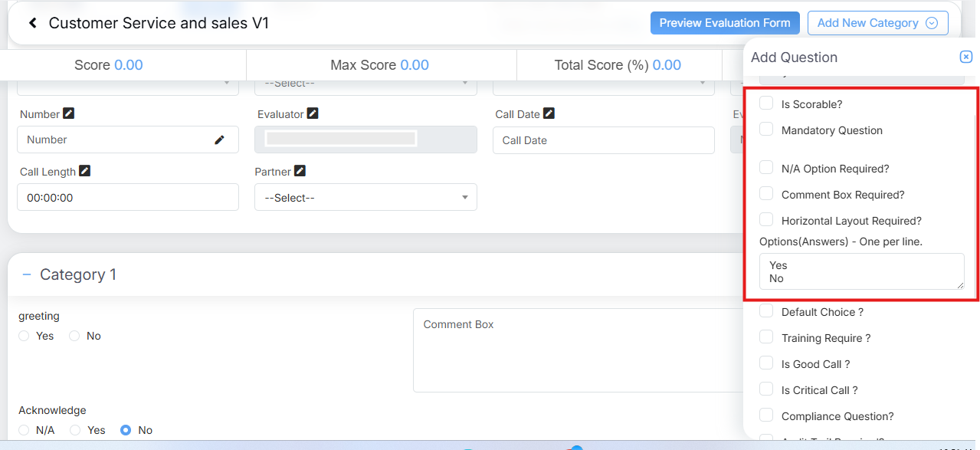Select N/A radio for Acknowledge question
The height and width of the screenshot is (450, 980).
tap(24, 430)
